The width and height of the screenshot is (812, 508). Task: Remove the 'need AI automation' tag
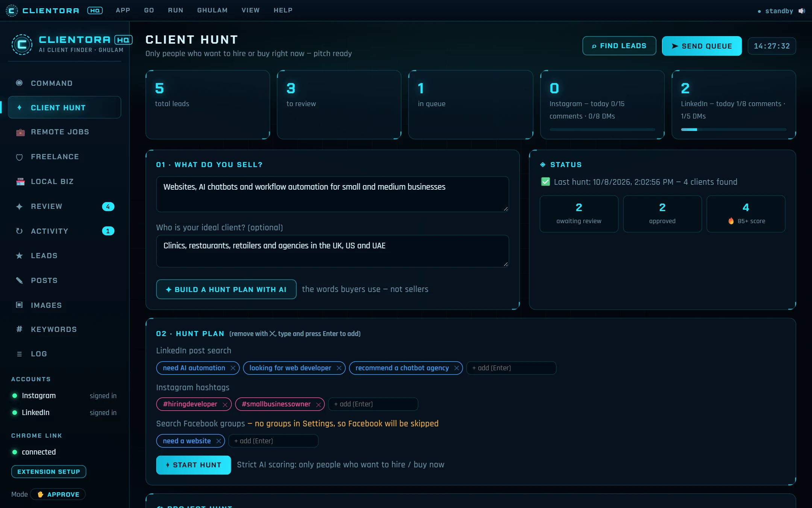point(233,368)
